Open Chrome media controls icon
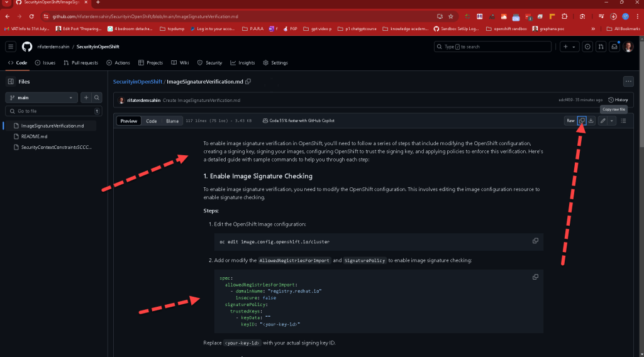Image resolution: width=644 pixels, height=357 pixels. (601, 16)
